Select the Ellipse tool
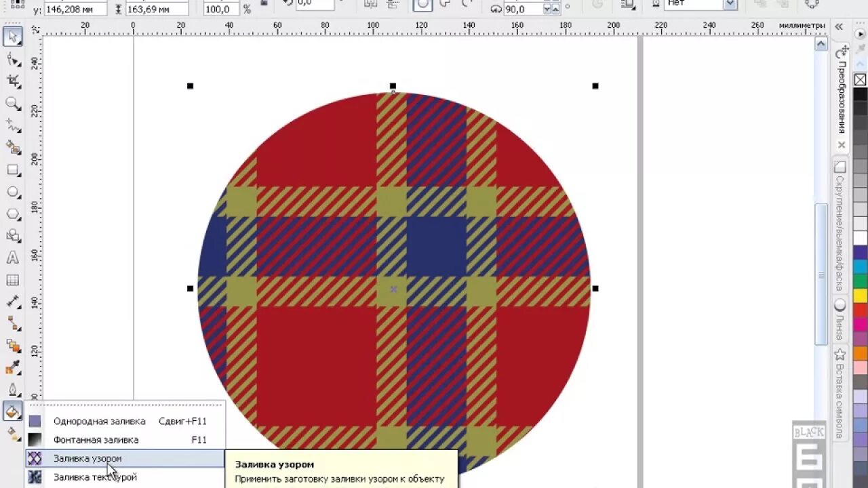The width and height of the screenshot is (868, 488). tap(12, 192)
